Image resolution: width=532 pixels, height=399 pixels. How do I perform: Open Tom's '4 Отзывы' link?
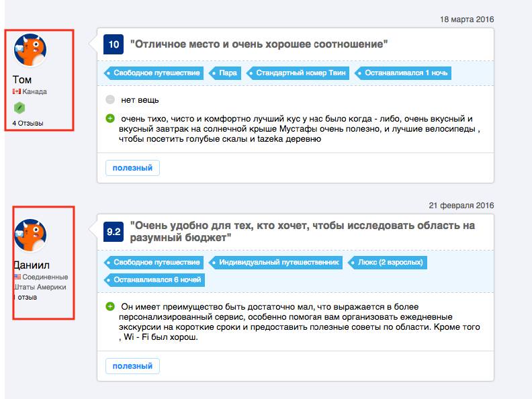[27, 123]
